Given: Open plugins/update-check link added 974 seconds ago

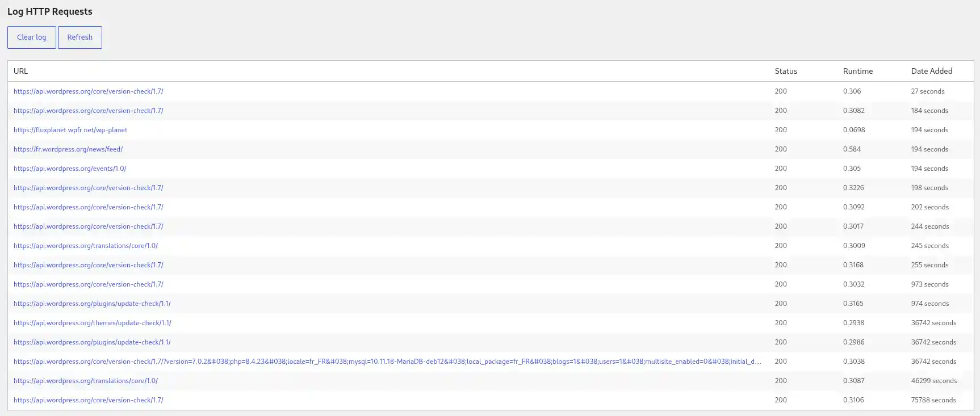Looking at the screenshot, I should [92, 304].
